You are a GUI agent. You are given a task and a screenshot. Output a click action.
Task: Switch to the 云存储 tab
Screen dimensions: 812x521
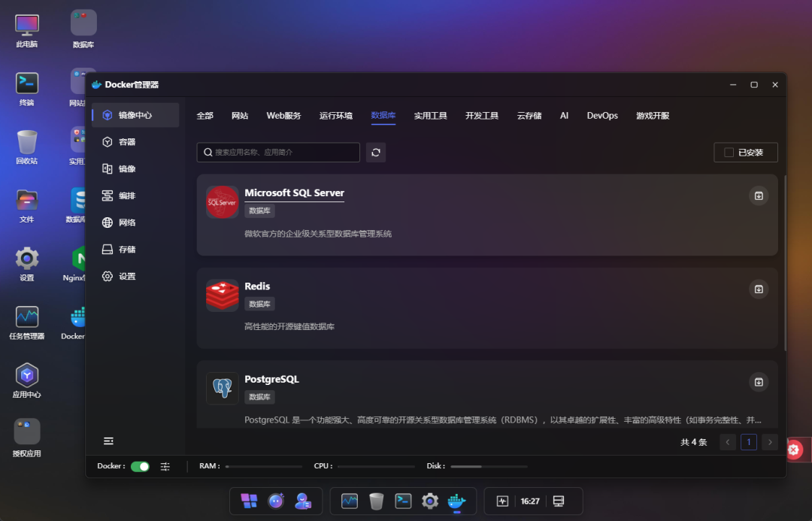(x=529, y=116)
